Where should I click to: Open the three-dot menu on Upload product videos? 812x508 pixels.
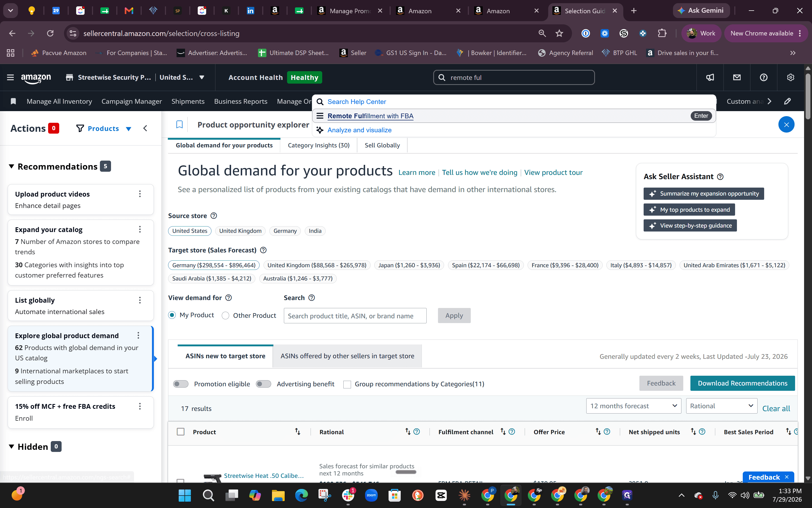(x=140, y=194)
